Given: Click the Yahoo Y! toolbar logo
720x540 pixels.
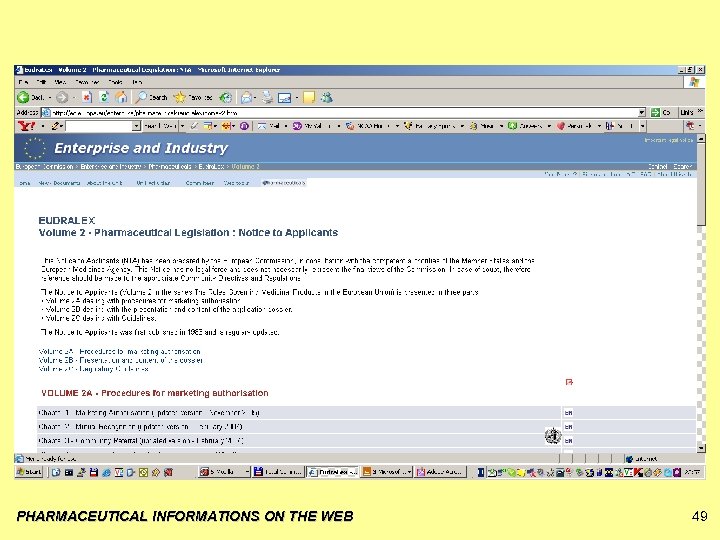Looking at the screenshot, I should pos(27,126).
